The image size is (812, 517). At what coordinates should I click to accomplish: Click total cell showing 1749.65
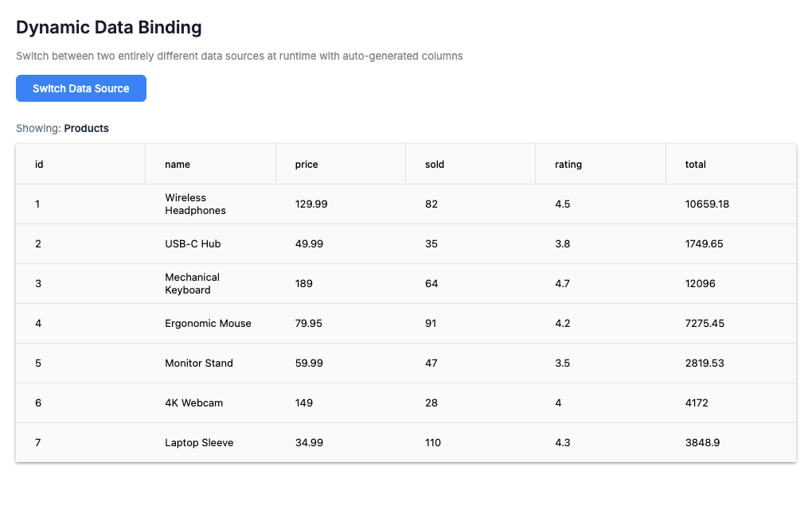pyautogui.click(x=705, y=244)
